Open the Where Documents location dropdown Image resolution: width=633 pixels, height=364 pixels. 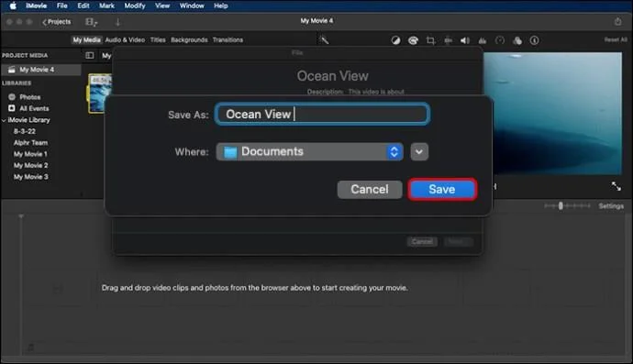[x=310, y=151]
